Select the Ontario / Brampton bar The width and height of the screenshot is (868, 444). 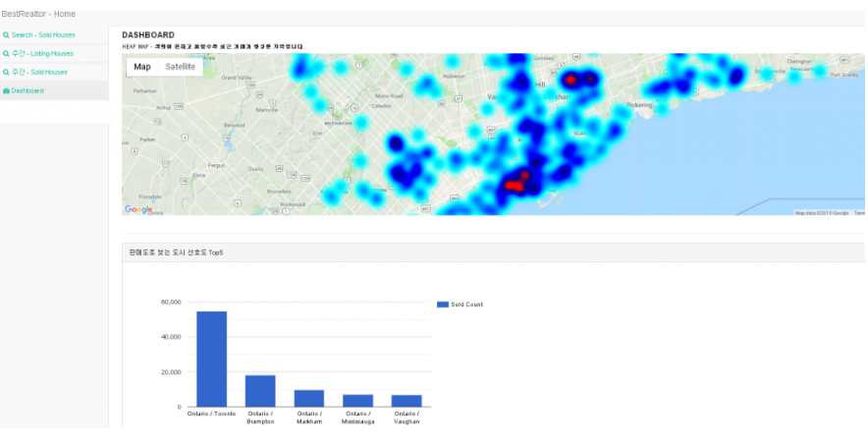260,391
